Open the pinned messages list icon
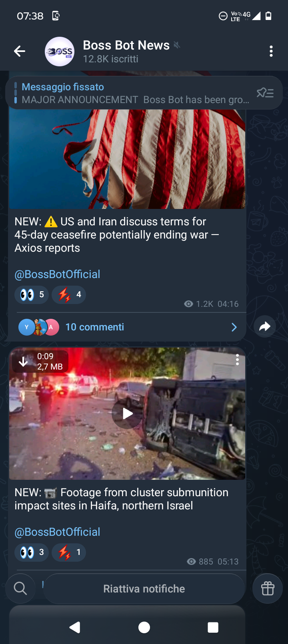Viewport: 288px width, 644px height. (x=265, y=93)
